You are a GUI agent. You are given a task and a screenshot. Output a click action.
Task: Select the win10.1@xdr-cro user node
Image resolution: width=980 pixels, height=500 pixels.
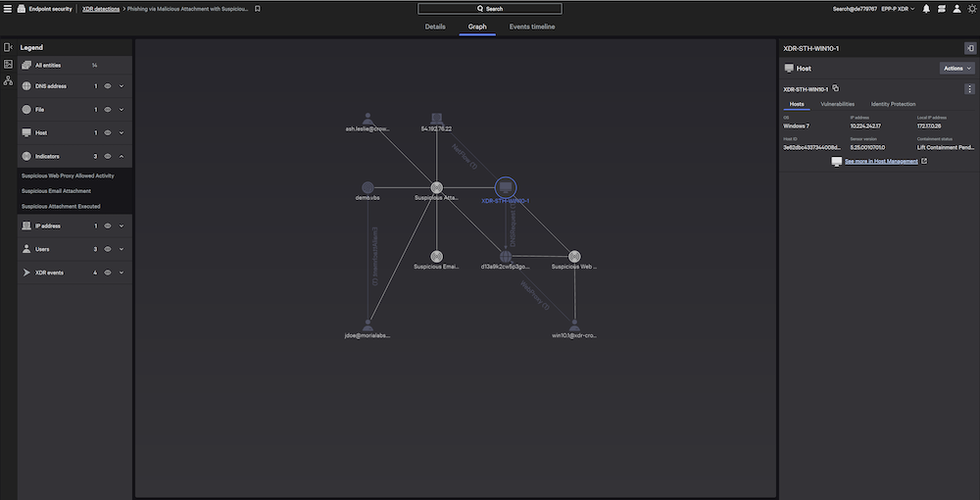coord(574,325)
